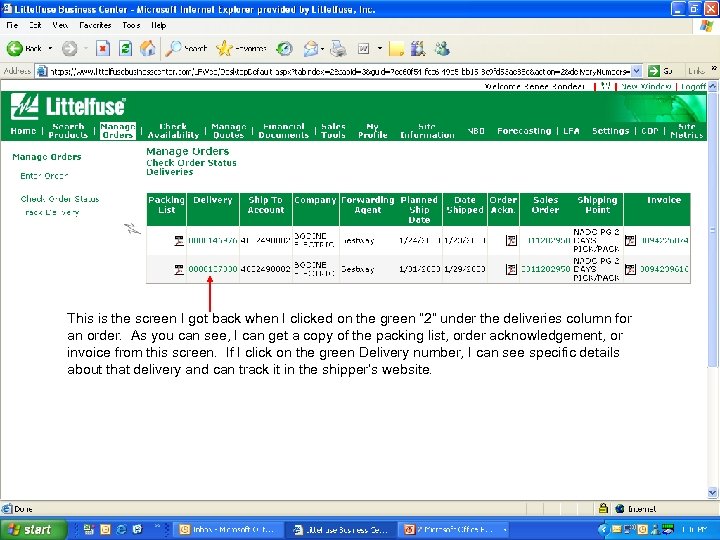Image resolution: width=720 pixels, height=540 pixels.
Task: Open the Tools menu
Action: pos(131,25)
